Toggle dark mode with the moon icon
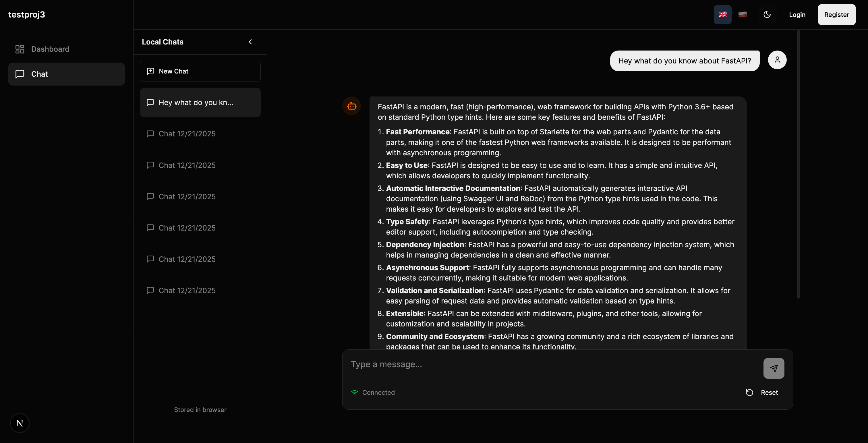868x443 pixels. pyautogui.click(x=767, y=14)
